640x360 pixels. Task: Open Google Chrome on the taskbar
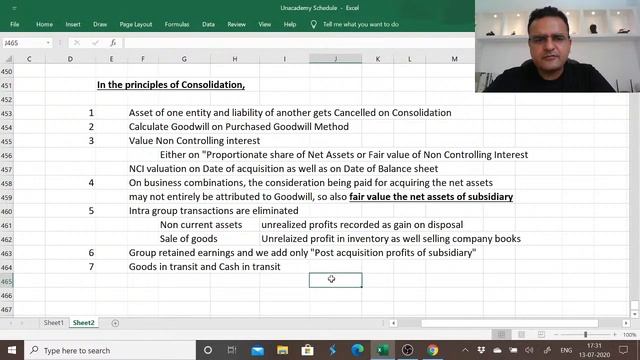[433, 350]
